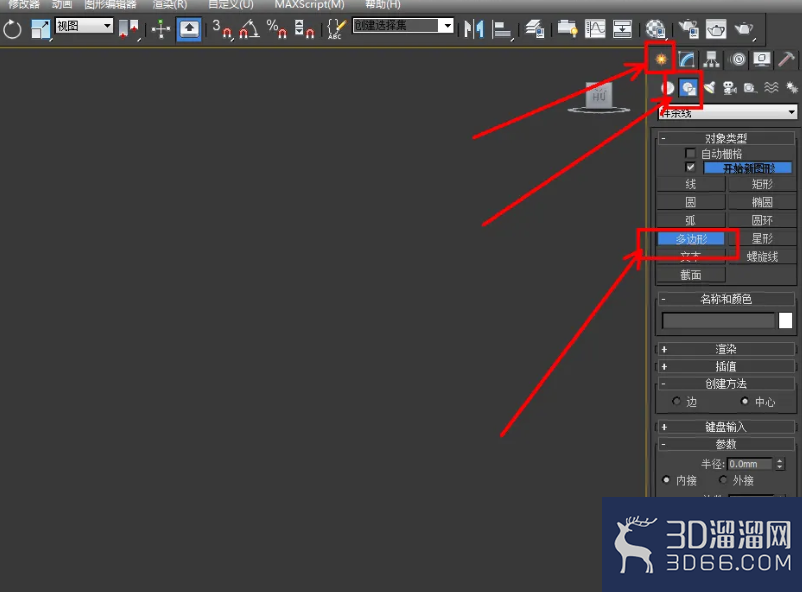Open Render Setup teapot icon
The image size is (802, 592).
point(688,29)
